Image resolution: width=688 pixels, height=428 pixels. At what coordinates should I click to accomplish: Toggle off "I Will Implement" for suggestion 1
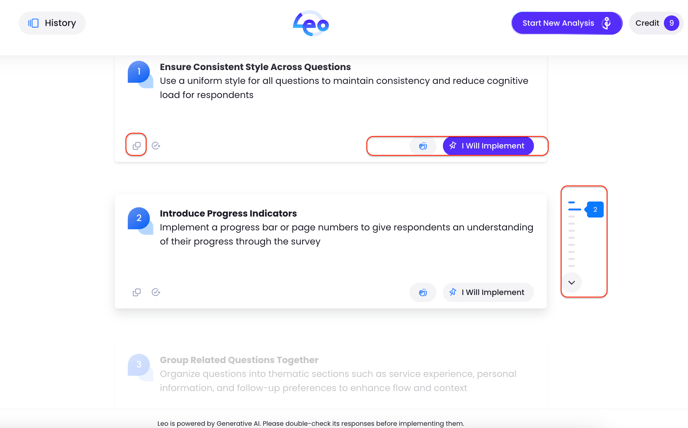point(488,146)
